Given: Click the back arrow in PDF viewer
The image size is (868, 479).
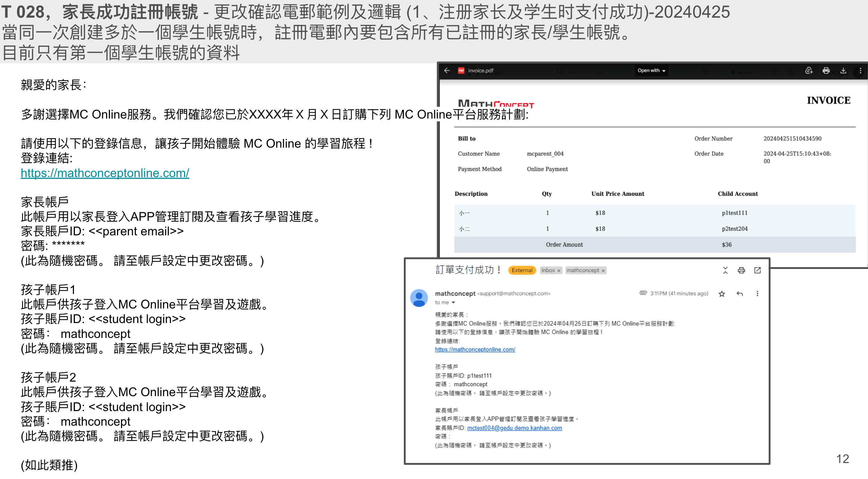Looking at the screenshot, I should (447, 71).
